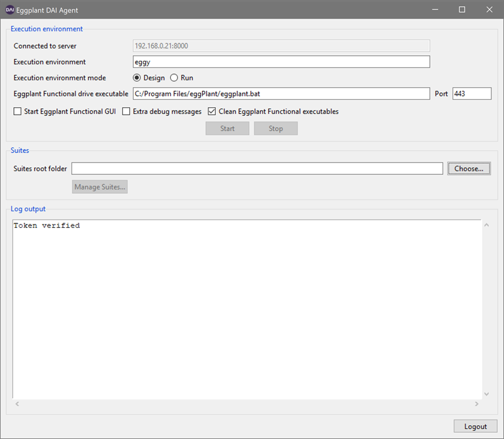
Task: Edit the Eggplant Functional drive executable path
Action: [281, 93]
